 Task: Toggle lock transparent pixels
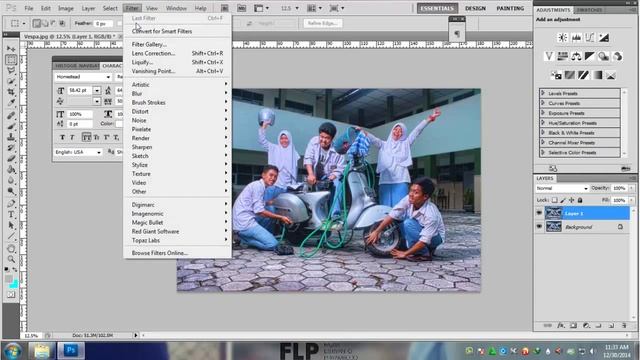click(554, 200)
